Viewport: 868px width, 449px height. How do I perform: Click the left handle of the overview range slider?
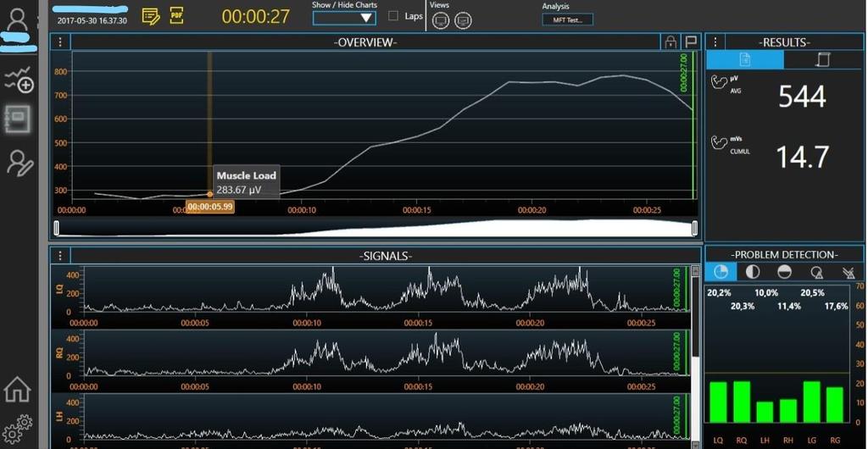click(x=57, y=229)
